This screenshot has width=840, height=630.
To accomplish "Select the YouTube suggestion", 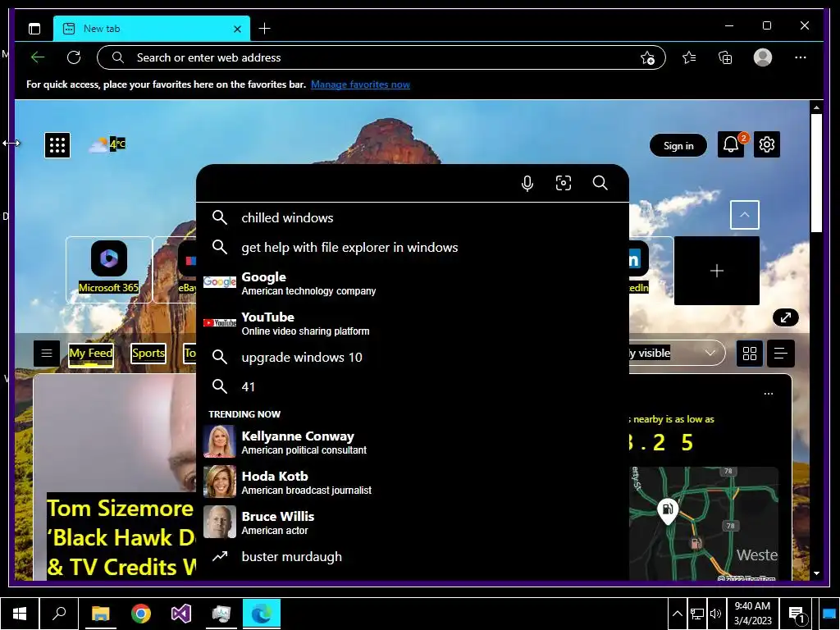I will tap(413, 323).
